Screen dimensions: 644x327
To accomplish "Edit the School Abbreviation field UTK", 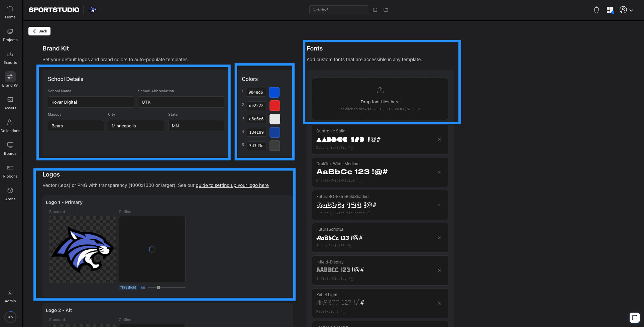I will (x=181, y=102).
